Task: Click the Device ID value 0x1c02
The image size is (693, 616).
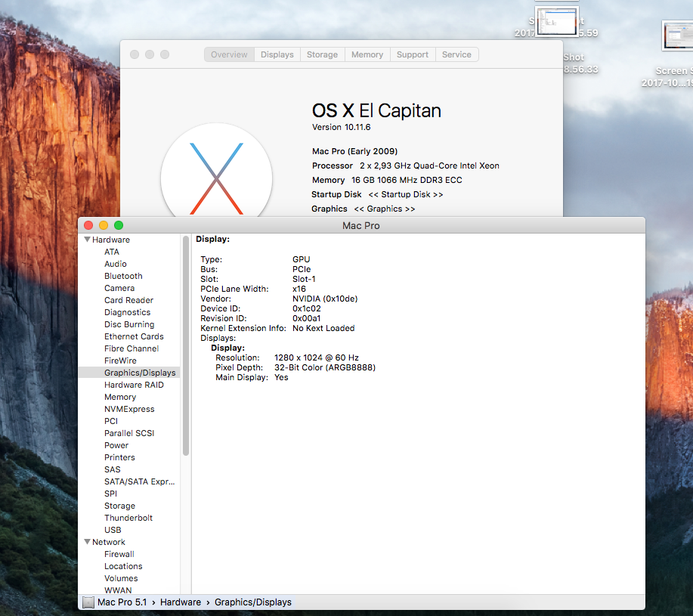Action: coord(306,308)
